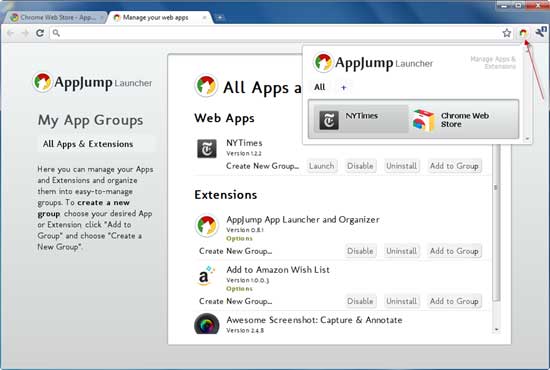Click the Web Apps section heading
Screen dimensions: 550x370
tap(224, 119)
